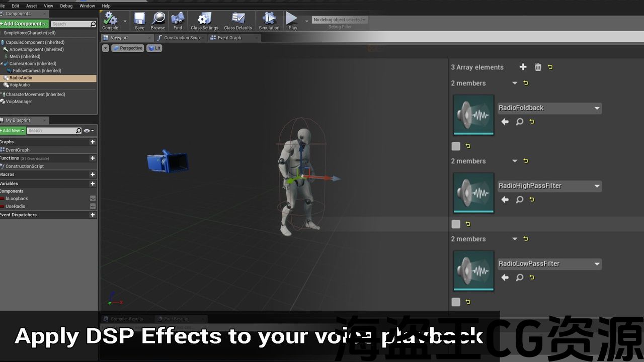The height and width of the screenshot is (362, 644).
Task: Toggle the checkbox below RadioLowPassFilter
Action: 456,302
